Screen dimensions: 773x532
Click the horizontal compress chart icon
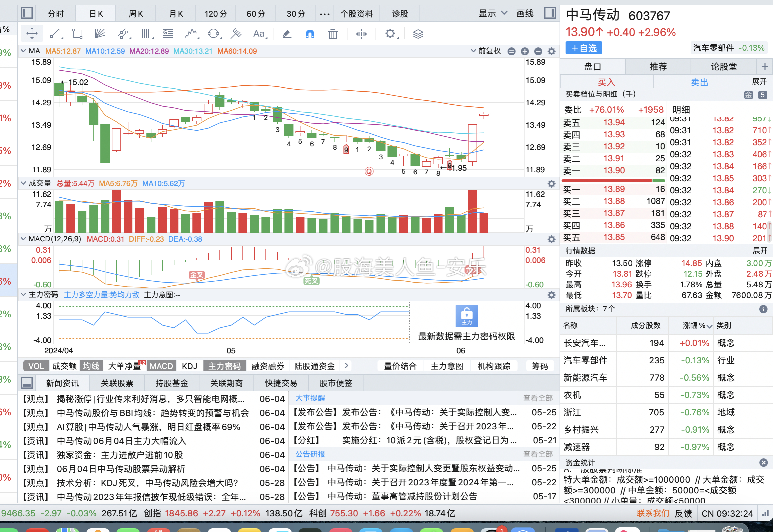point(361,34)
